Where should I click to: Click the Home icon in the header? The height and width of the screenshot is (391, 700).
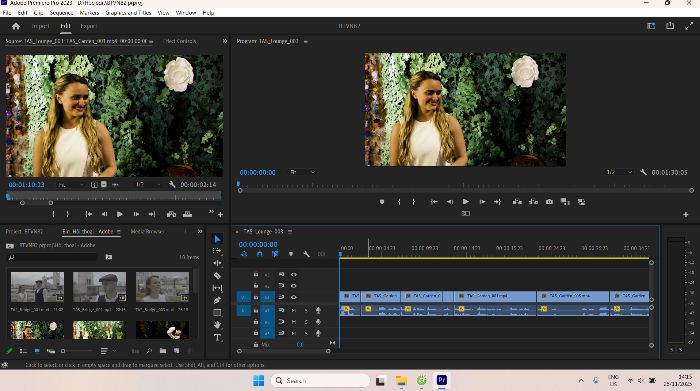16,26
